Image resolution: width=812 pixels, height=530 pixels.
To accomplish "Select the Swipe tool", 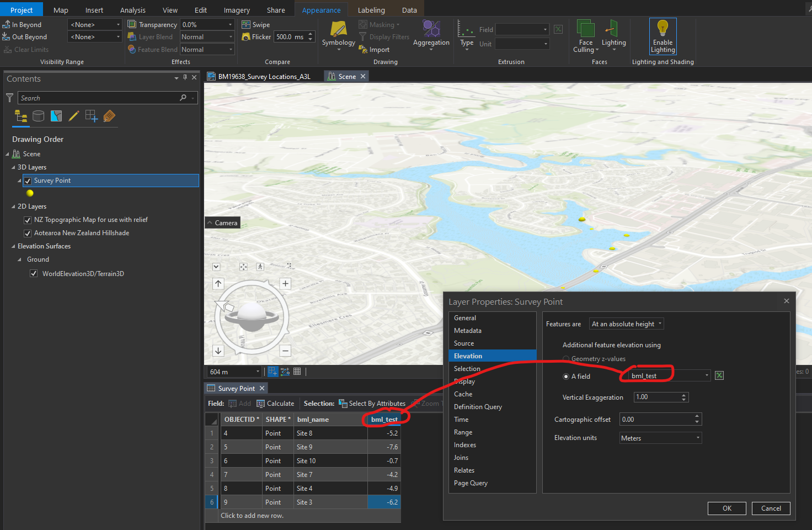I will (256, 25).
